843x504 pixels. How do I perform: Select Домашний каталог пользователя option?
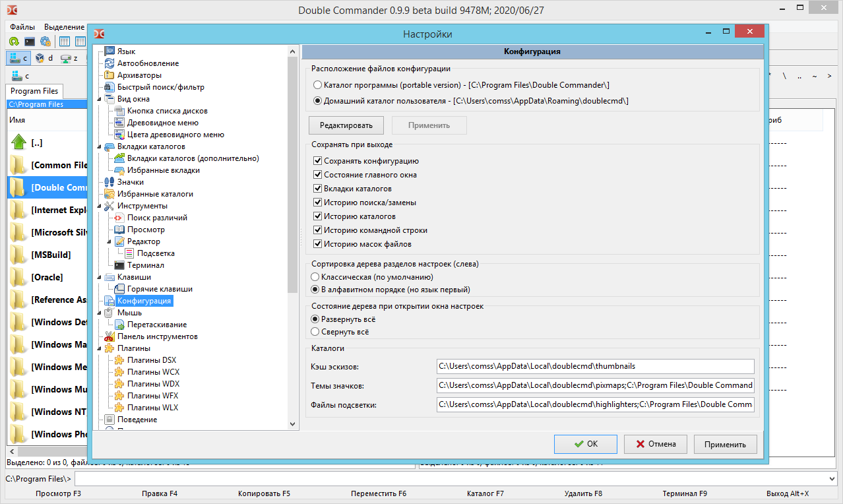coord(471,101)
